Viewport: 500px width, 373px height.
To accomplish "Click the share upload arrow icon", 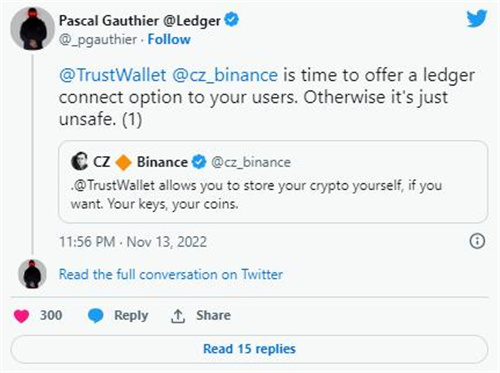I will (x=178, y=316).
